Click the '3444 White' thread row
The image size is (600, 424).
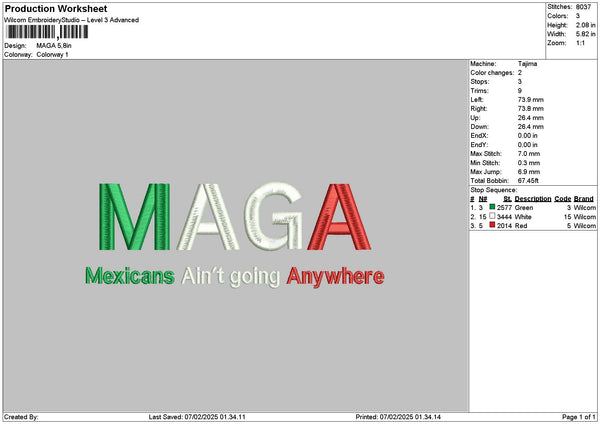coord(533,217)
